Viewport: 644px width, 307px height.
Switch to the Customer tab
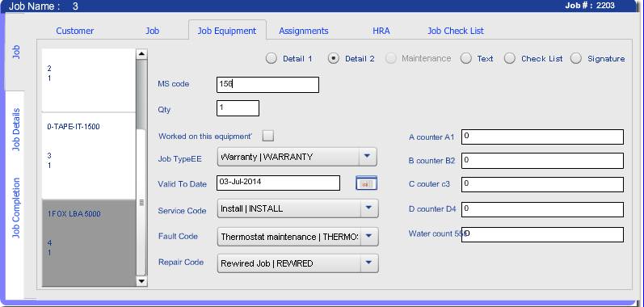pyautogui.click(x=75, y=31)
